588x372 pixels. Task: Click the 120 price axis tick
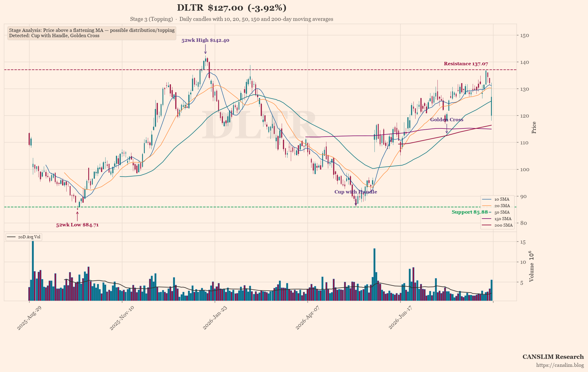tap(525, 116)
